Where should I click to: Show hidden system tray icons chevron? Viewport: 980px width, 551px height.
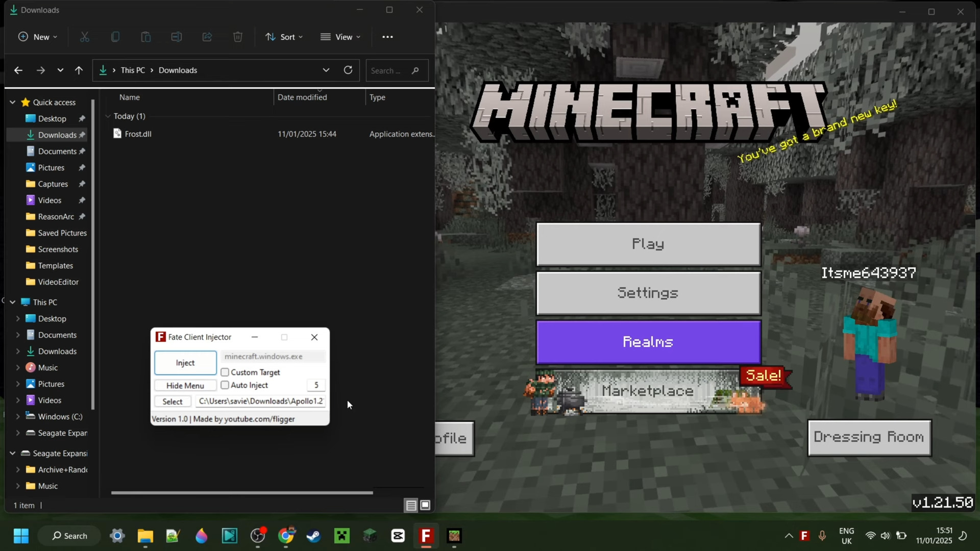(789, 536)
